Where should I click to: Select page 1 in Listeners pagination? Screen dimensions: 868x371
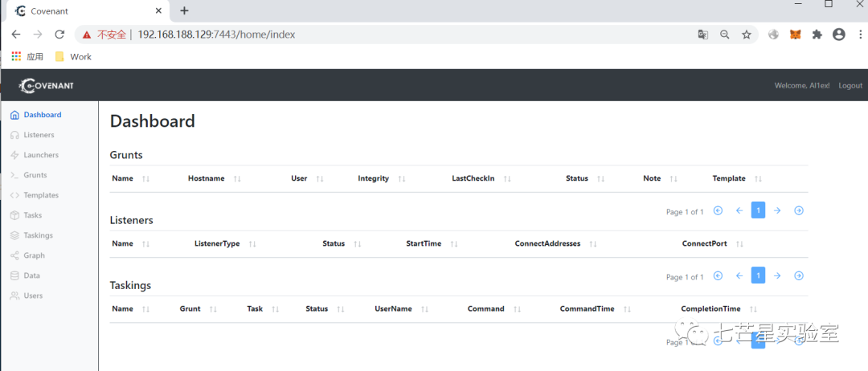click(759, 275)
